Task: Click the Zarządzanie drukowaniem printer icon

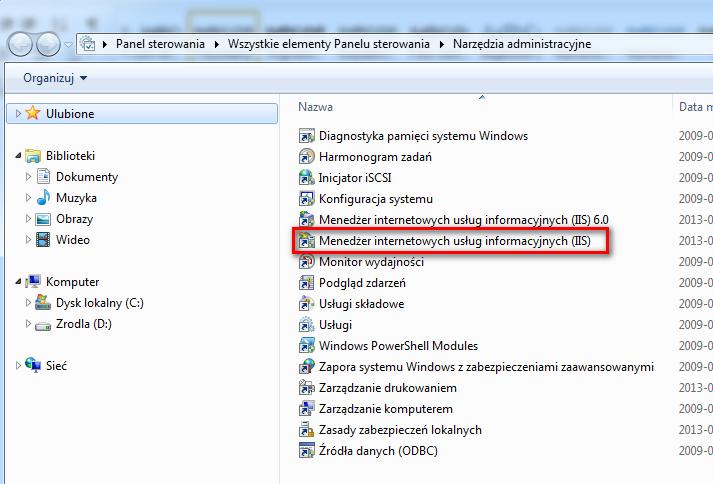Action: (x=306, y=388)
